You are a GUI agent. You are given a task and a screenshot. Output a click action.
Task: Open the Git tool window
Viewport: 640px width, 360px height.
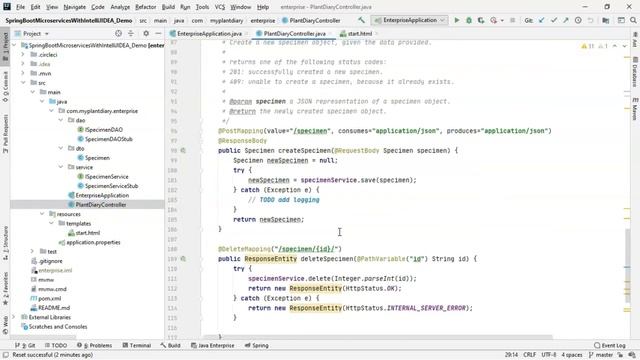pyautogui.click(x=25, y=345)
